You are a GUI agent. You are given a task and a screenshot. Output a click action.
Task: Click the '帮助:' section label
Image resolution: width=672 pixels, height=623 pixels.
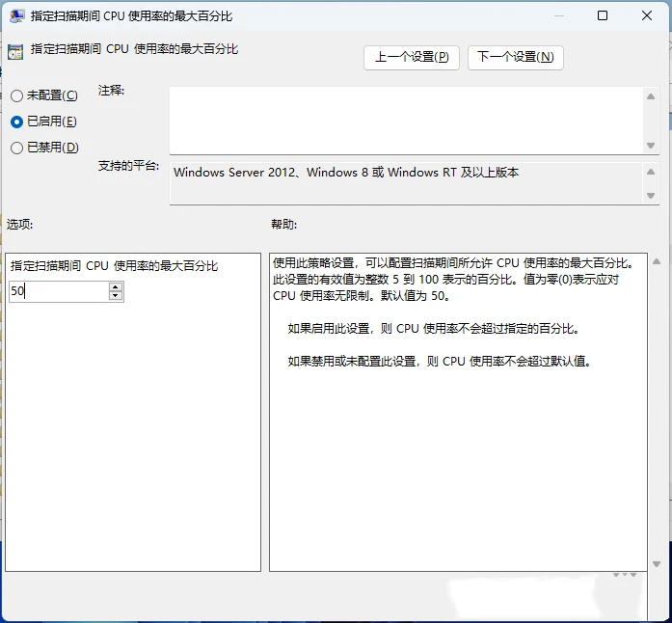coord(283,225)
